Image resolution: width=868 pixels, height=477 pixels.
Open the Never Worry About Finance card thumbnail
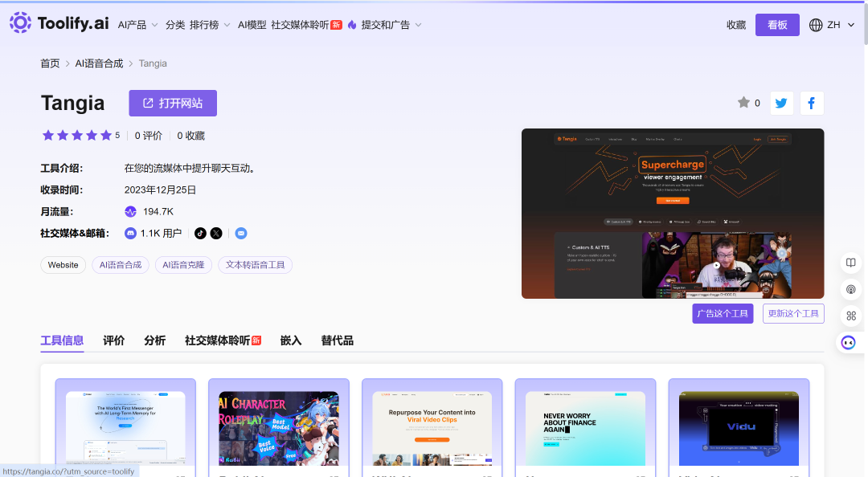point(586,428)
